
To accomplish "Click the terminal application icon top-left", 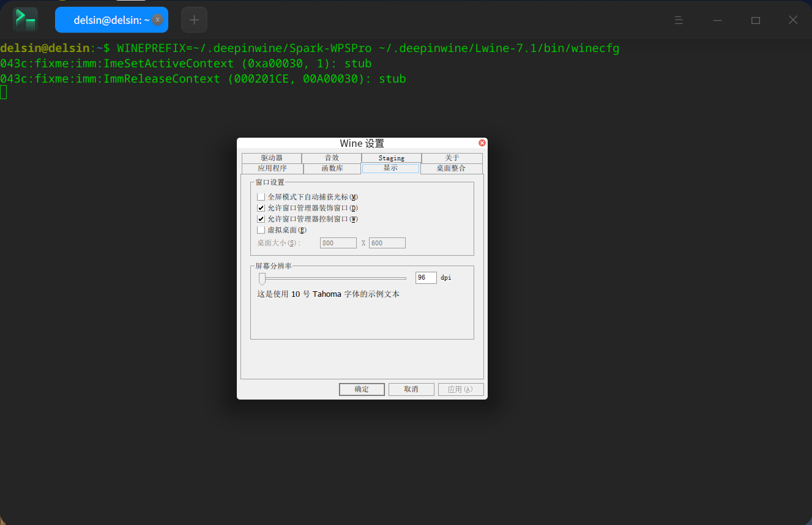I will coord(25,20).
